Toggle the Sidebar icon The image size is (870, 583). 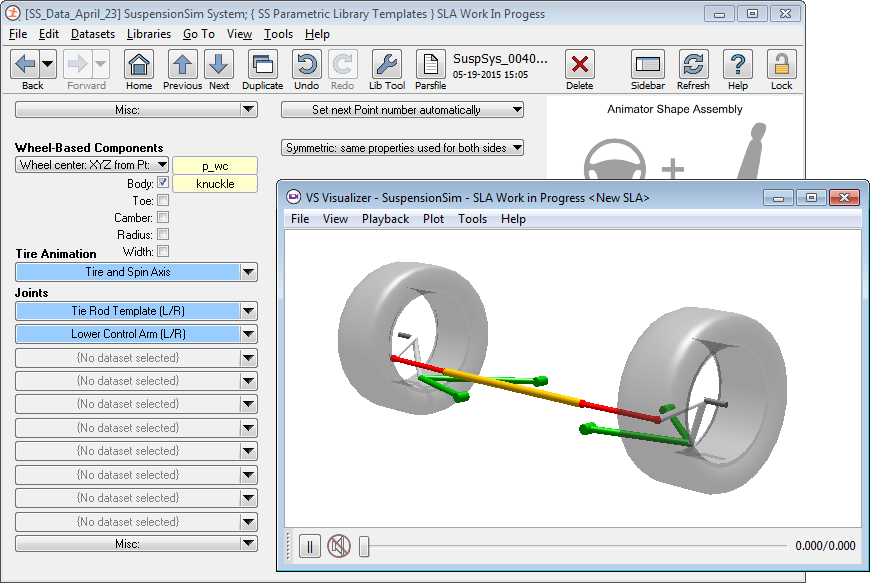coord(648,65)
